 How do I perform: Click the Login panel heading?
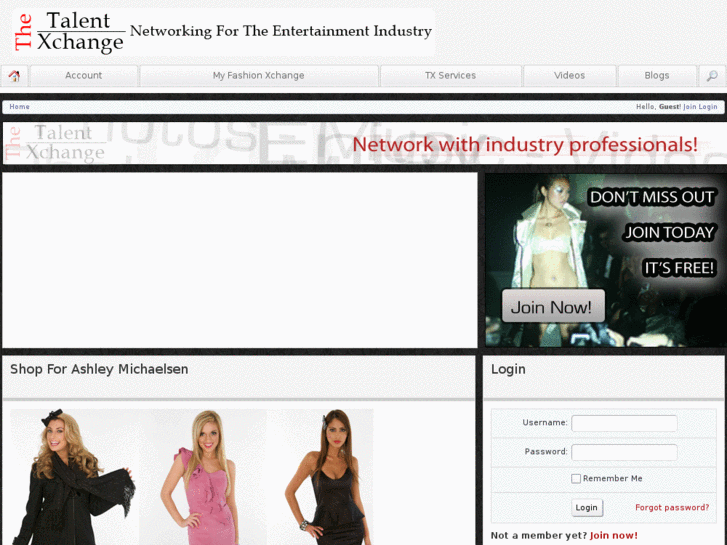tap(508, 369)
